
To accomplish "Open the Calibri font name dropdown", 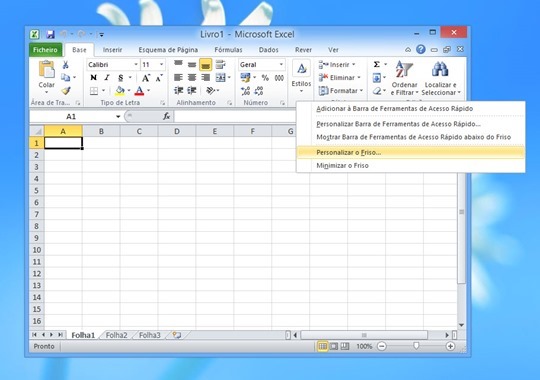I will coord(136,64).
